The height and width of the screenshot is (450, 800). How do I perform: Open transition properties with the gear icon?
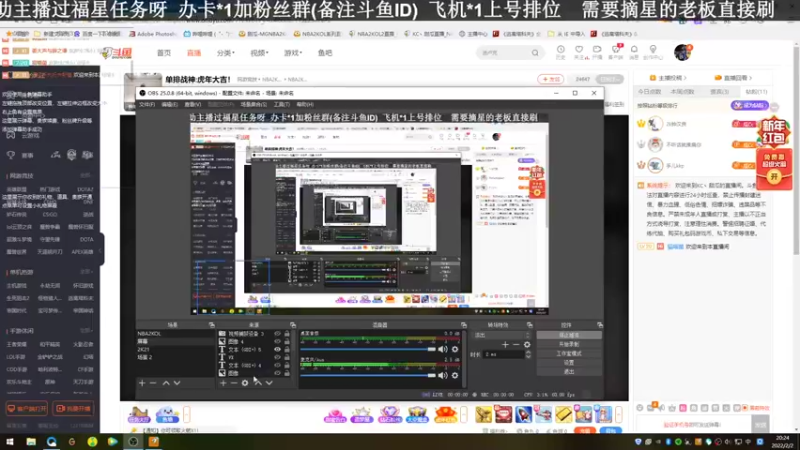(527, 345)
